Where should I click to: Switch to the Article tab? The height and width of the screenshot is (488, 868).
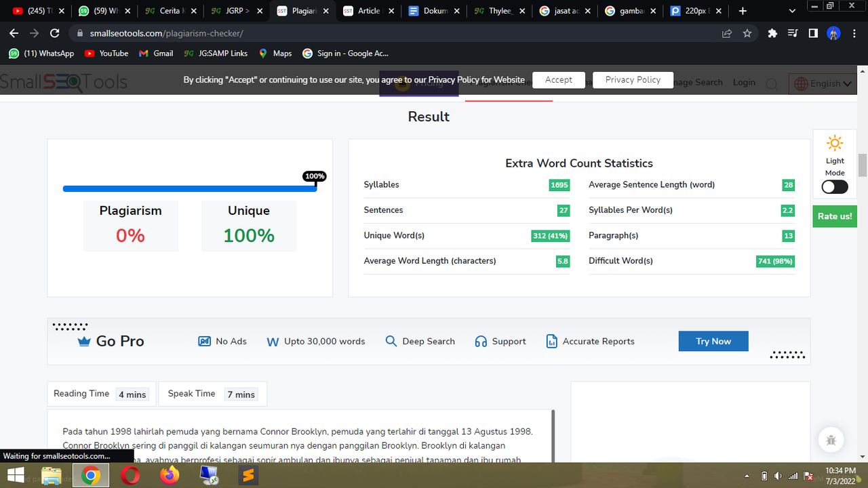point(368,11)
